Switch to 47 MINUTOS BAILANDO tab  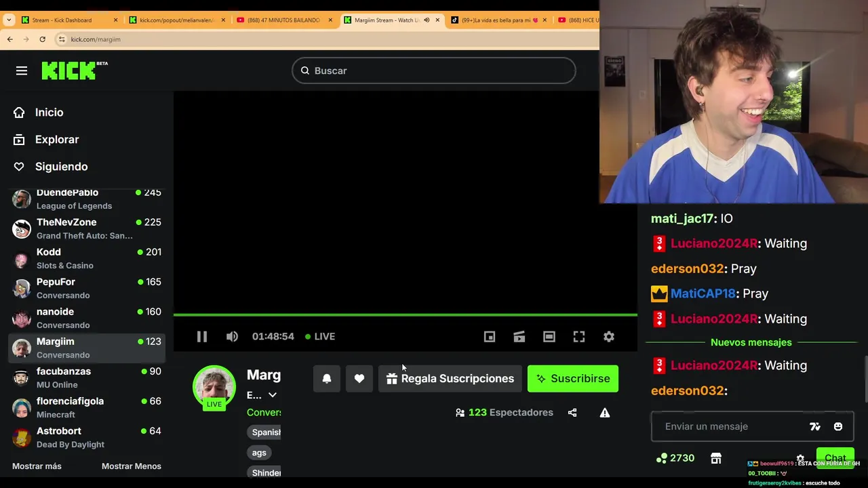click(283, 20)
